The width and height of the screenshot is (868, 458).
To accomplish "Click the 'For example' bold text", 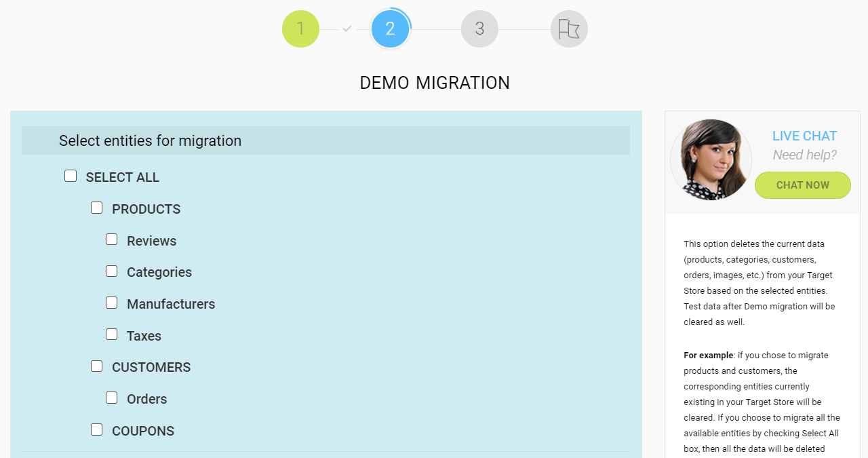I will point(708,356).
